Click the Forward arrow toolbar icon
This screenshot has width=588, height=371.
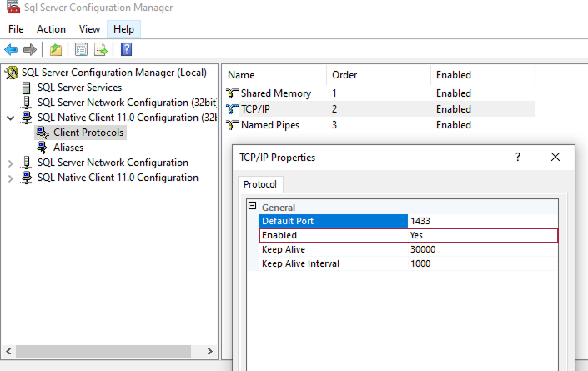(x=30, y=49)
